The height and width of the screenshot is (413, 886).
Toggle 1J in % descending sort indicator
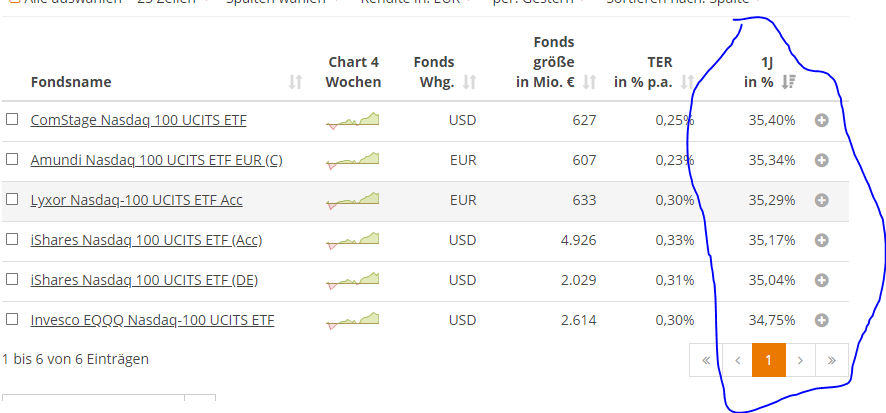point(788,82)
